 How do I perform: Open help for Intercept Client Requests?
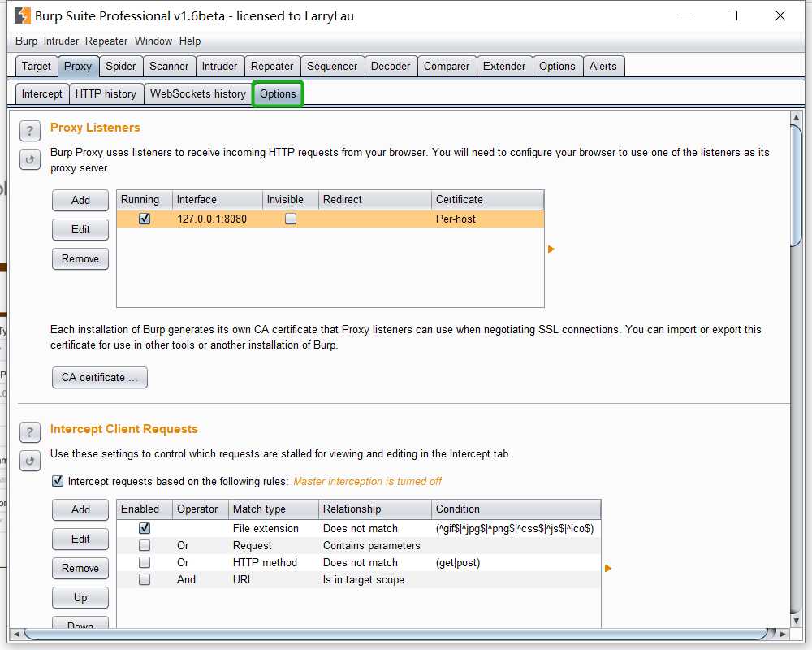click(30, 432)
